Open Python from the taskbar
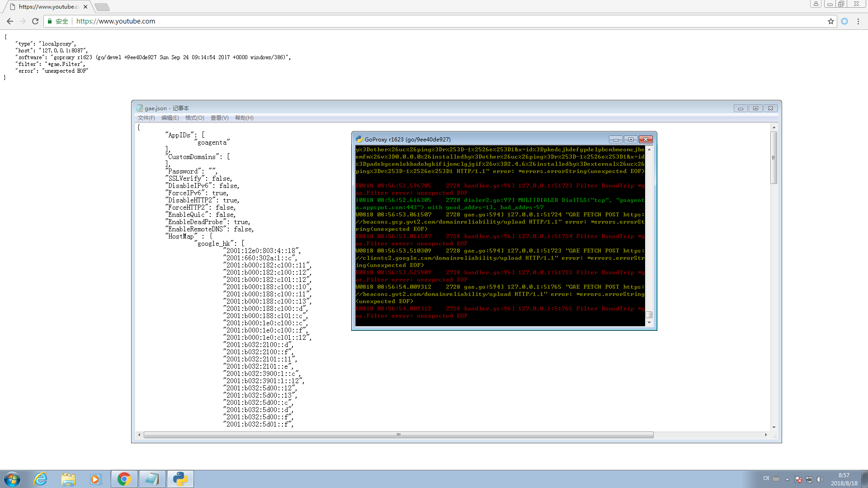 180,479
